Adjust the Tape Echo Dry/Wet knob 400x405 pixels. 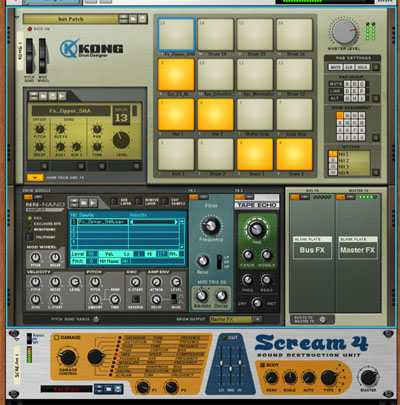[x=256, y=303]
